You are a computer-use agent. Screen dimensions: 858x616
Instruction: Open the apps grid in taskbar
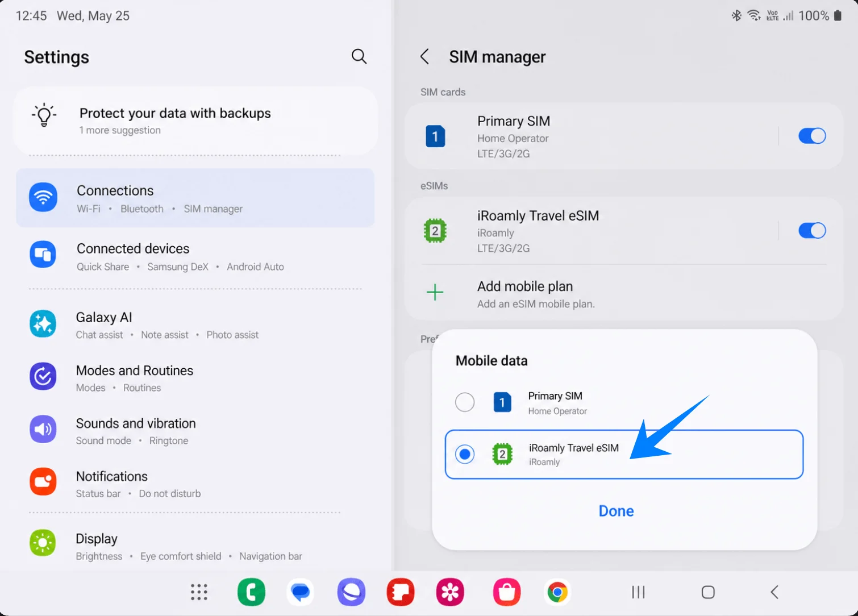point(199,592)
